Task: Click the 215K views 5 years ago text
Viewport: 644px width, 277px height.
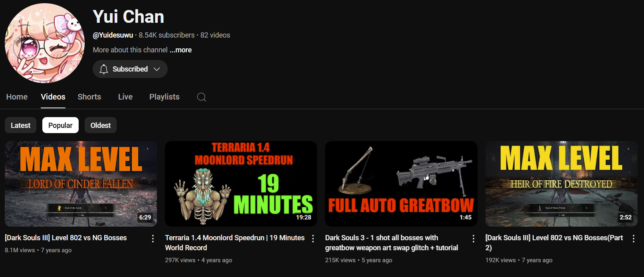Action: (359, 260)
